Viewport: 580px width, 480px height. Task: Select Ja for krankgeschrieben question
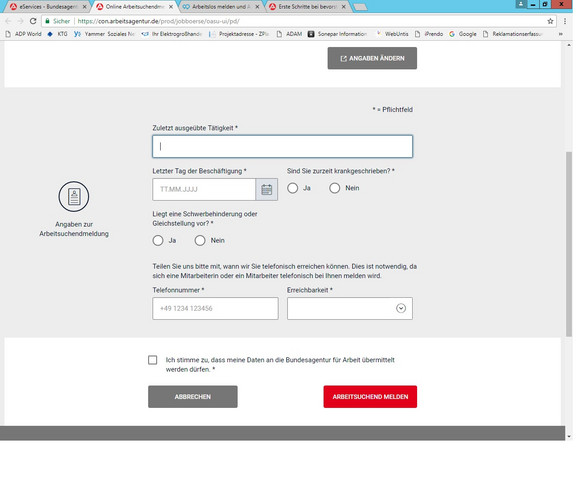(293, 188)
